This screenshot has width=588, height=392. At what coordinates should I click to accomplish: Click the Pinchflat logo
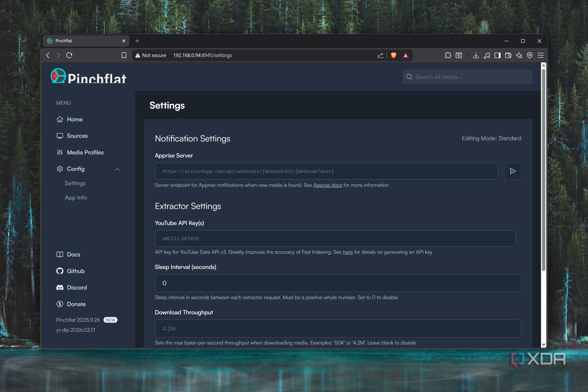tap(88, 76)
